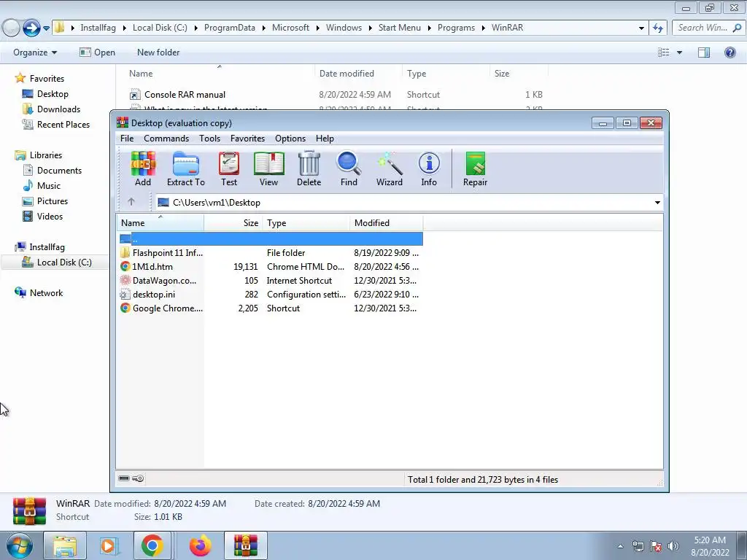Click Open button in Explorer toolbar
This screenshot has height=560, width=747.
(x=97, y=52)
